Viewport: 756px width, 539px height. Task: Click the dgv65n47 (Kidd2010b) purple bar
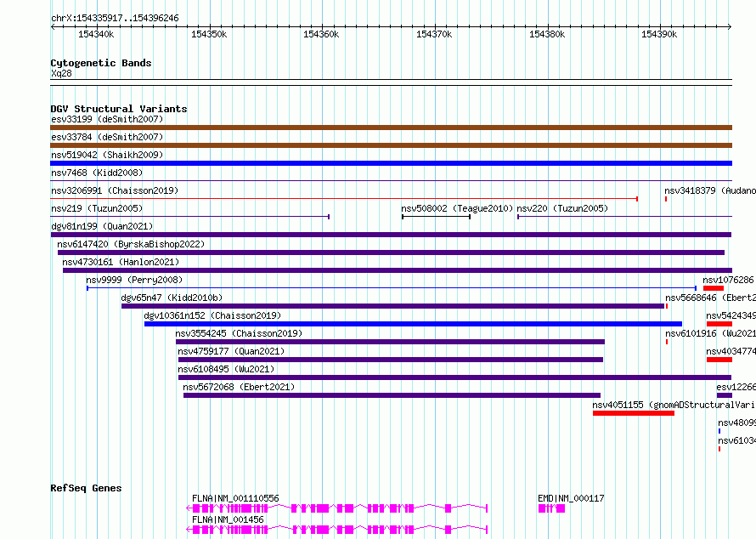393,306
